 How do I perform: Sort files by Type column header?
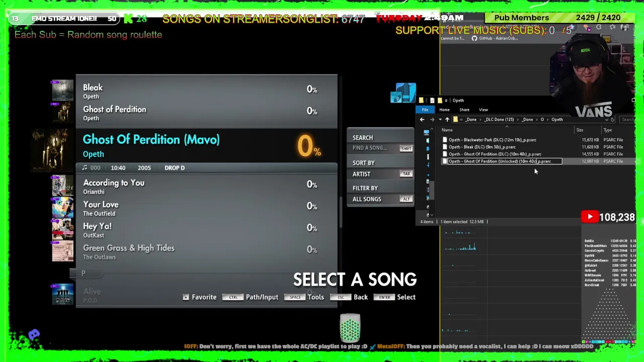[608, 130]
